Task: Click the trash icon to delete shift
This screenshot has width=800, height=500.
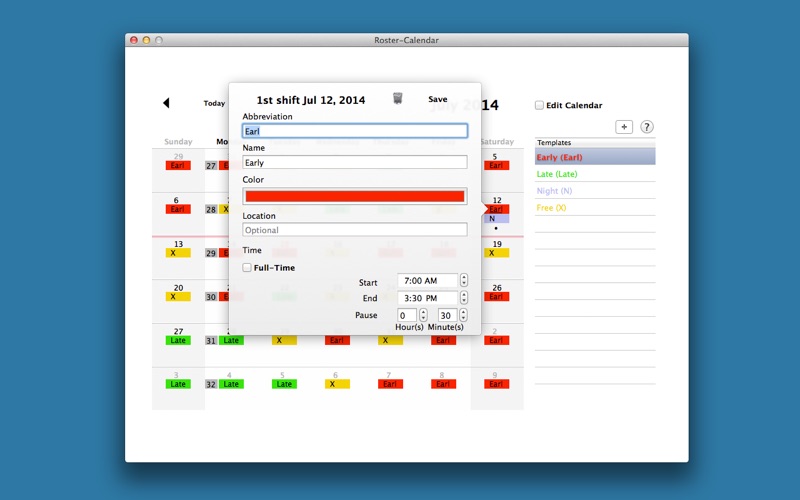Action: [x=398, y=98]
